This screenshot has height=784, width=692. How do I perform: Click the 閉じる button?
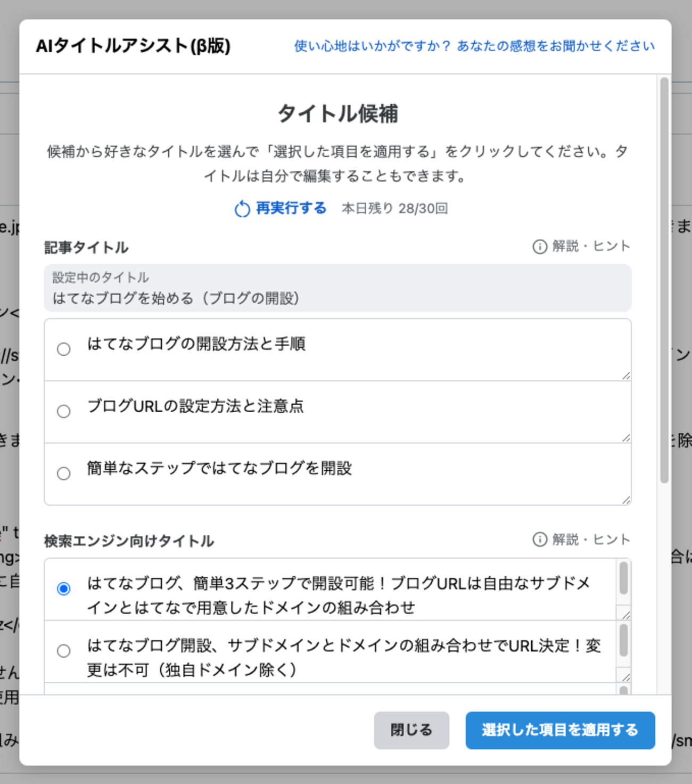click(411, 730)
